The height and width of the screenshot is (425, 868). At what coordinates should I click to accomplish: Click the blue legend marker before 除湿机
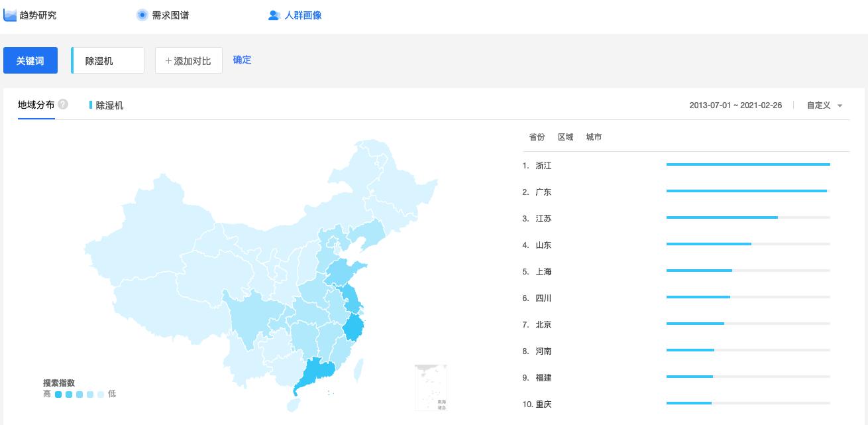tap(91, 105)
